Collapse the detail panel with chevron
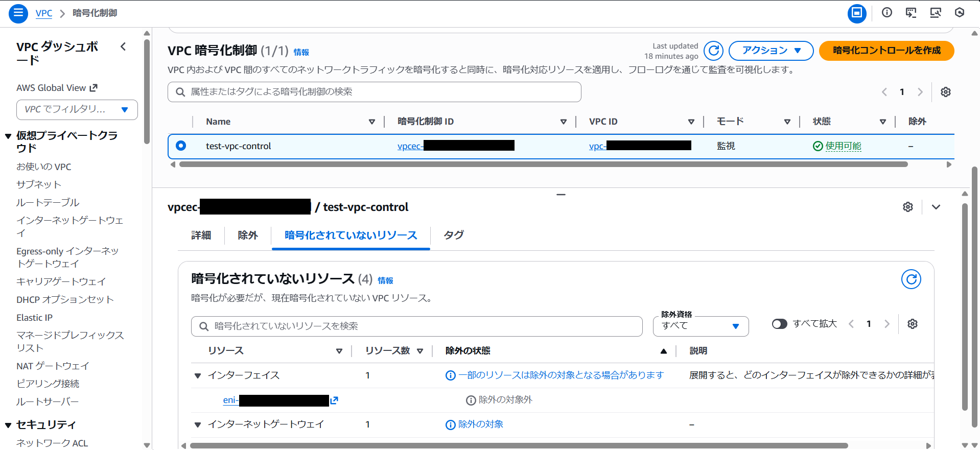Image resolution: width=980 pixels, height=450 pixels. click(936, 207)
